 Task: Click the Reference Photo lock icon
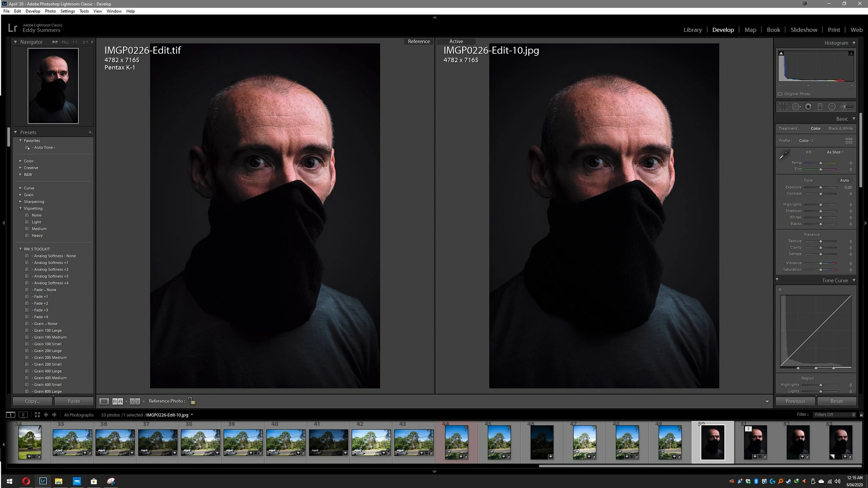point(192,401)
